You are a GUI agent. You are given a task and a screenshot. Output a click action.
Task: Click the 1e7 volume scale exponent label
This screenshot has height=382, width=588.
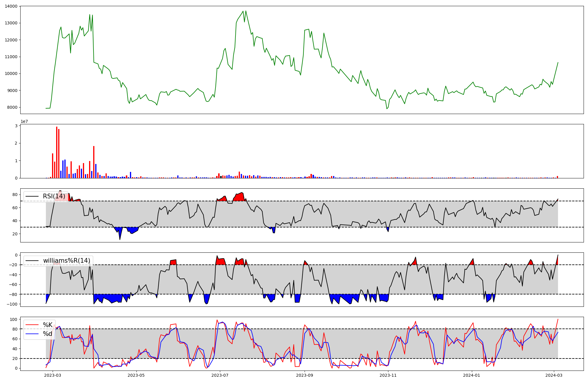pos(24,121)
